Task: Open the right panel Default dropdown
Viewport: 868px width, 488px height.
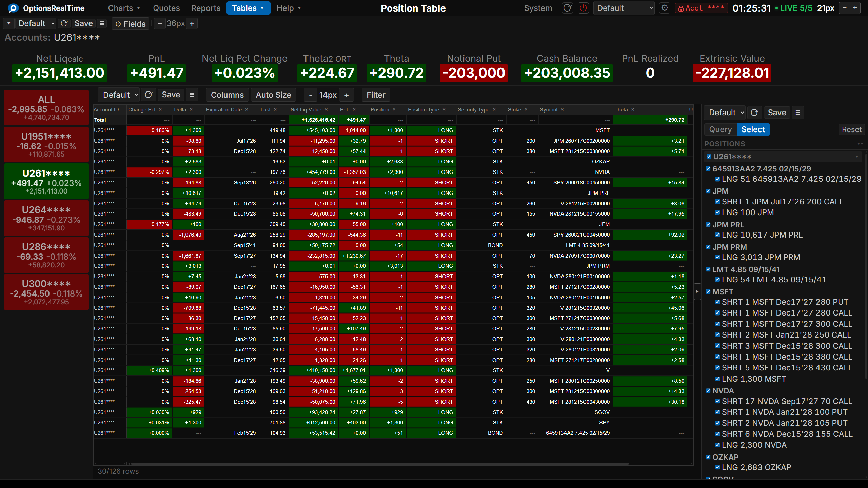Action: point(725,113)
